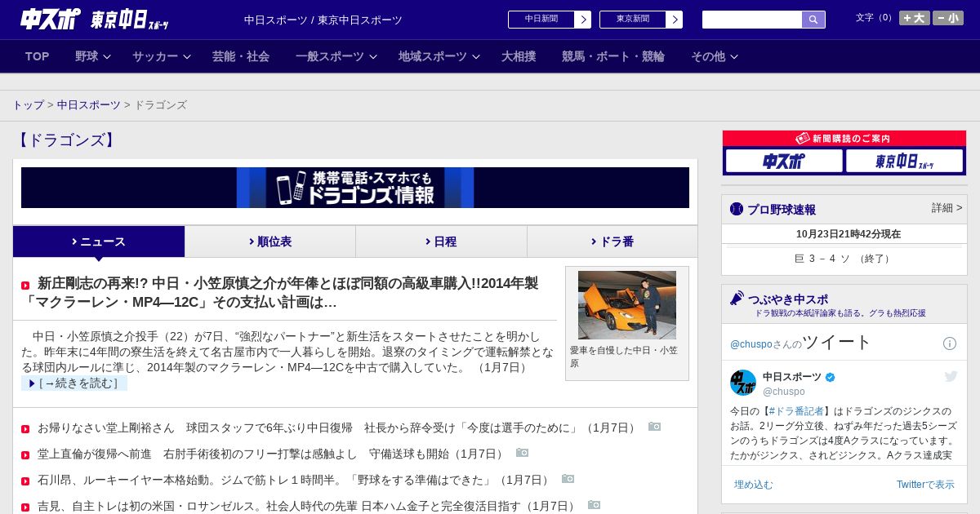Screen dimensions: 980x514
Task: Click 中日スポーツ / 東京中日スポーツ header text
Action: [x=323, y=20]
